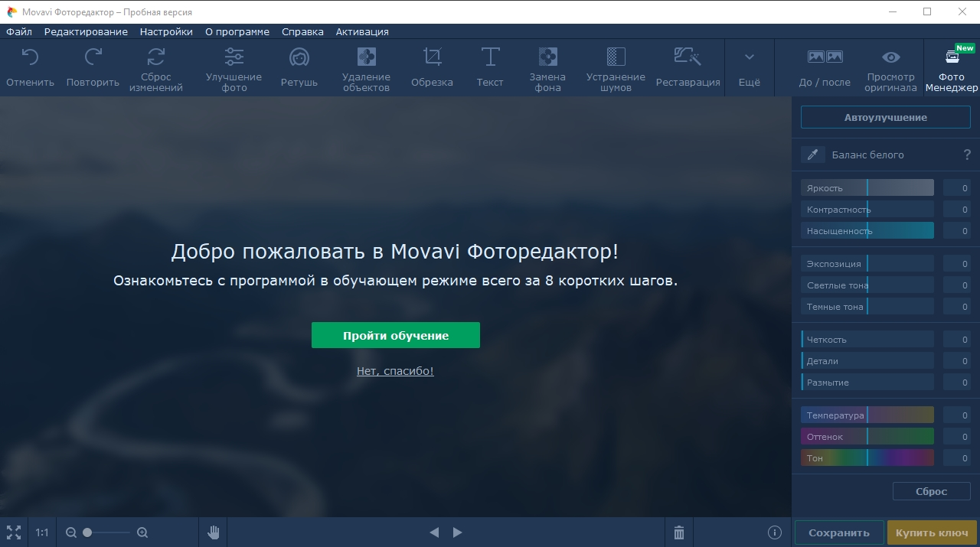Click the Тон value input field
The image size is (980, 547).
point(957,458)
